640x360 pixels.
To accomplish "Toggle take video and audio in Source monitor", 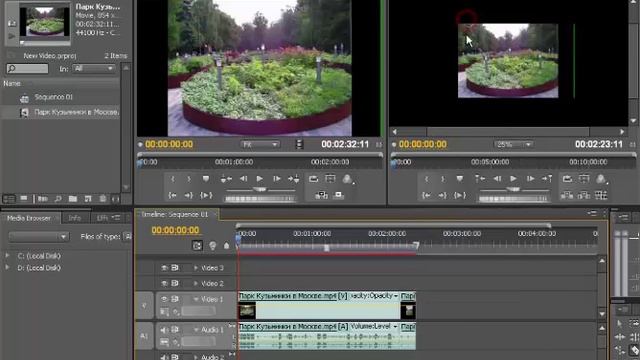I will click(299, 144).
